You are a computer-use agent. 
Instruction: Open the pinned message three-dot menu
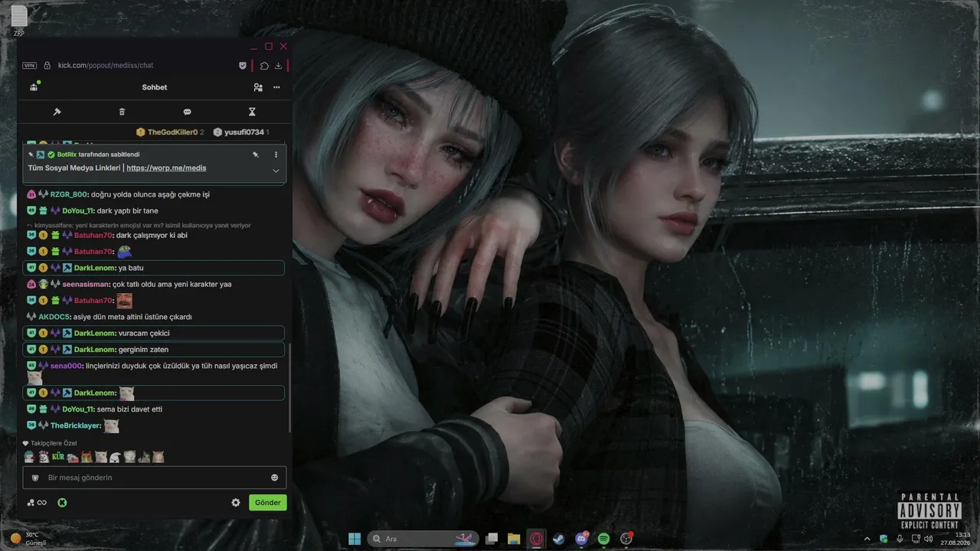[276, 155]
